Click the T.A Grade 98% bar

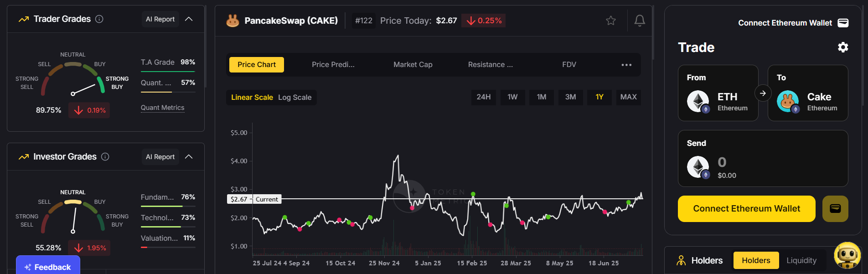click(x=168, y=71)
